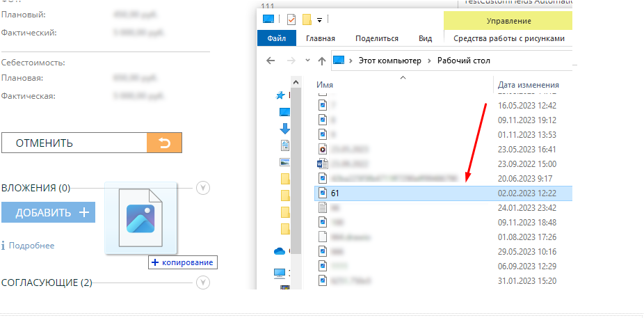Click the New Folder quick access icon
The height and width of the screenshot is (318, 644).
pos(306,19)
